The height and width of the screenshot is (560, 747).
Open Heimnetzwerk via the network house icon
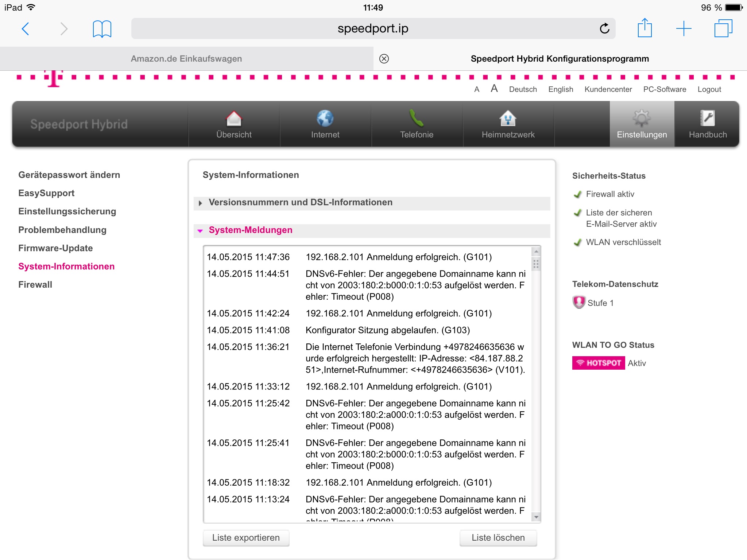click(x=508, y=118)
